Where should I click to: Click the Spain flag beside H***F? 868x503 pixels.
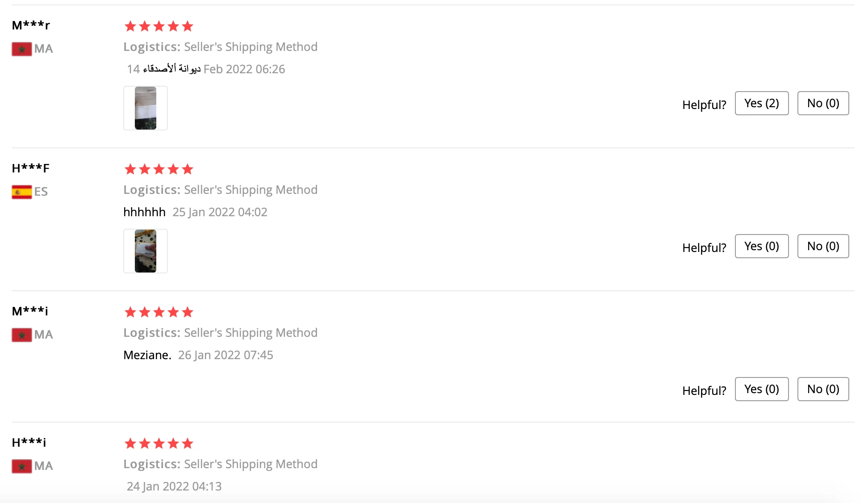click(21, 192)
